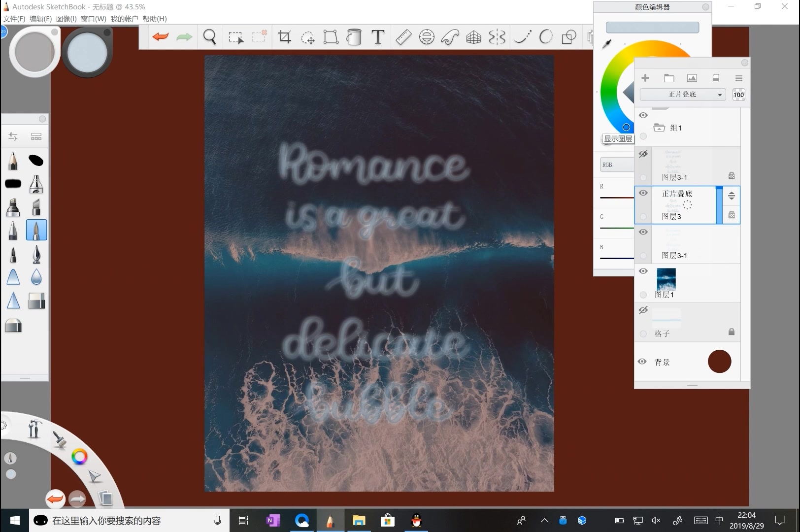Open the 编辑(E) menu
800x532 pixels.
point(40,19)
